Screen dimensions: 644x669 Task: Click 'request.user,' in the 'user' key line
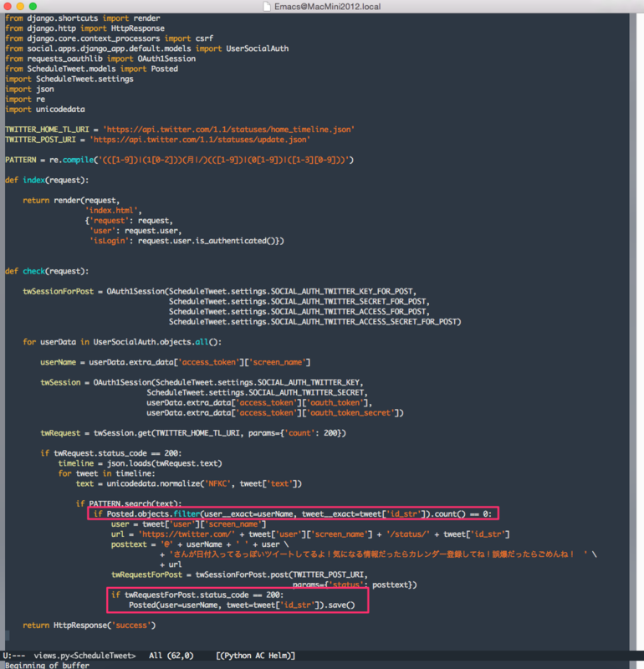pyautogui.click(x=153, y=231)
